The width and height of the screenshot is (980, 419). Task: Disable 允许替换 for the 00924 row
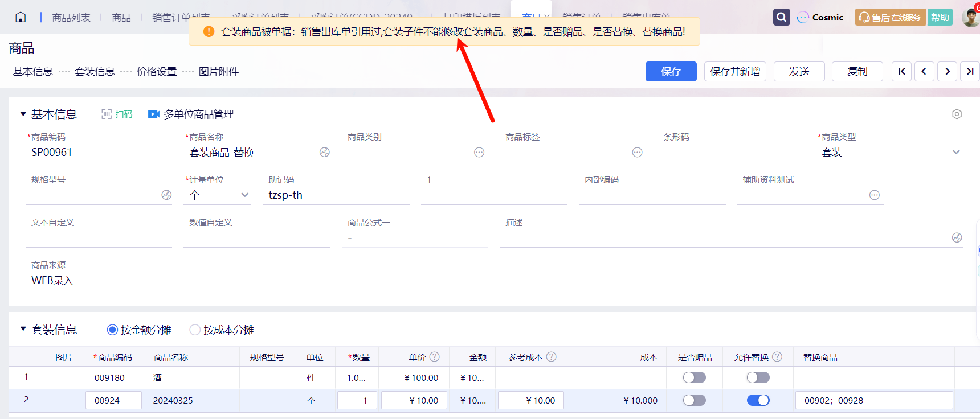pos(758,400)
